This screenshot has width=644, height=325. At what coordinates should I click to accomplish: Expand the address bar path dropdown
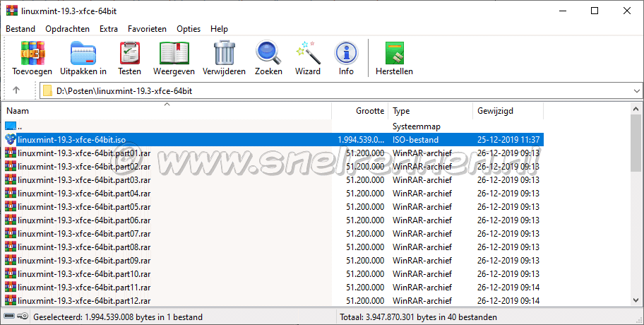coord(637,91)
